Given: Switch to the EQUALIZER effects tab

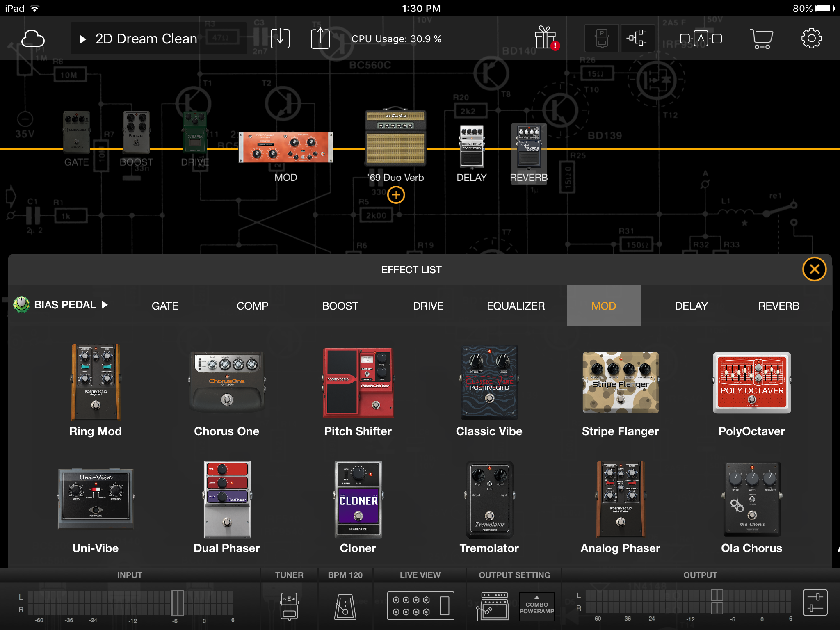Looking at the screenshot, I should [516, 306].
